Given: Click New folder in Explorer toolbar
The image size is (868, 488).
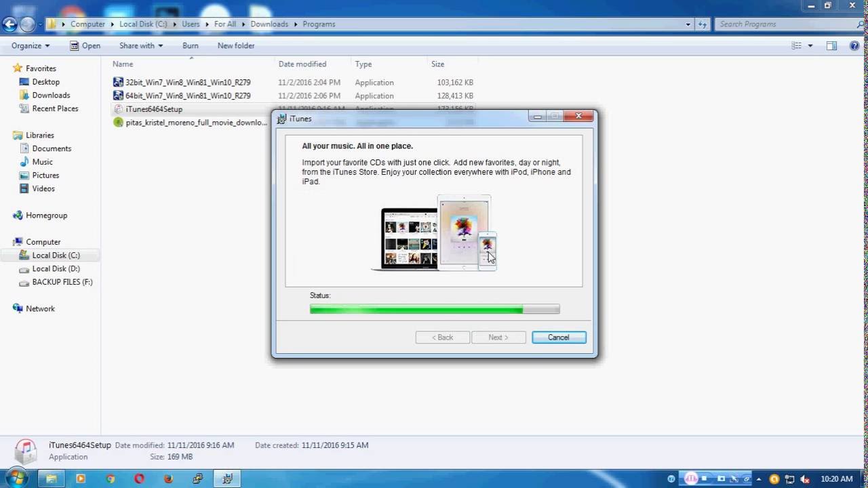Looking at the screenshot, I should coord(236,46).
